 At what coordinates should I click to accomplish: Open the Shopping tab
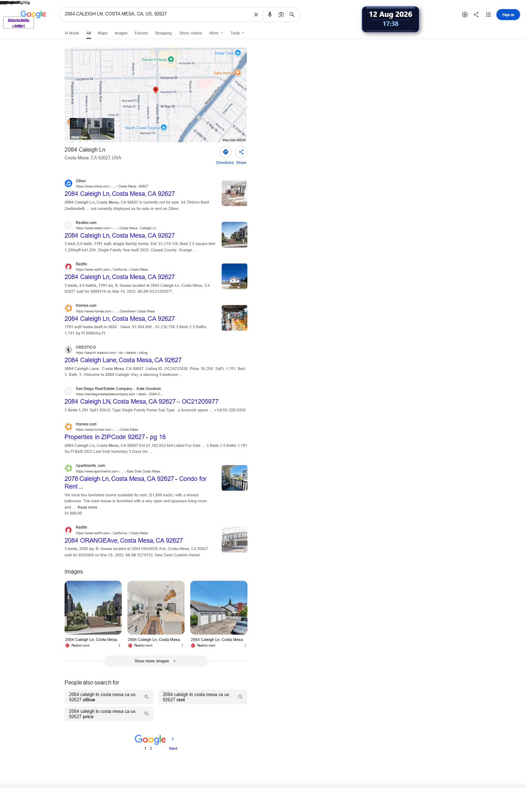click(x=163, y=33)
